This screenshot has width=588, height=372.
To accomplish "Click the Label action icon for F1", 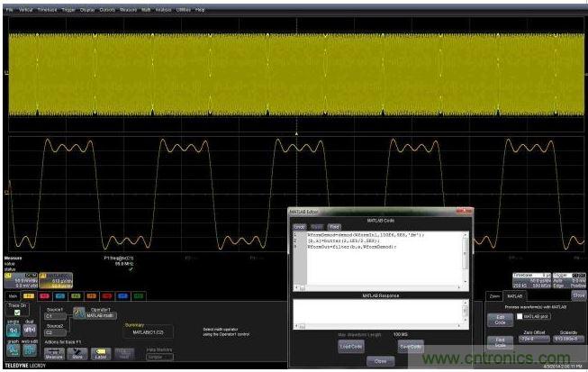I will (103, 353).
